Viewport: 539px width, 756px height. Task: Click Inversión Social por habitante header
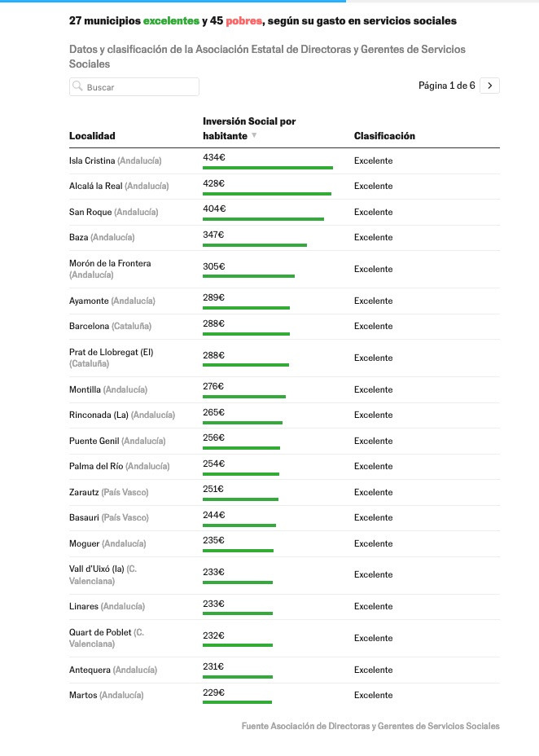[248, 128]
